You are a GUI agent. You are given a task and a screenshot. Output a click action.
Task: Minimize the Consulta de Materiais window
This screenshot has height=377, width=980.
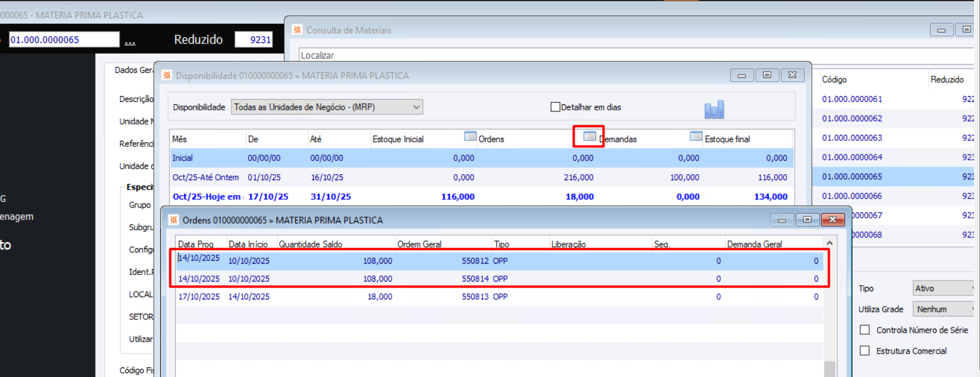941,30
